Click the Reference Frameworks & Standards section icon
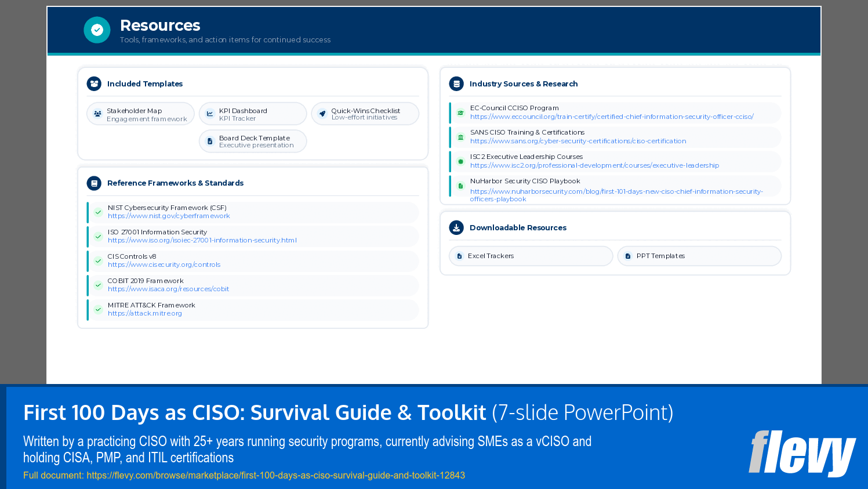Viewport: 868px width, 489px height. click(94, 183)
